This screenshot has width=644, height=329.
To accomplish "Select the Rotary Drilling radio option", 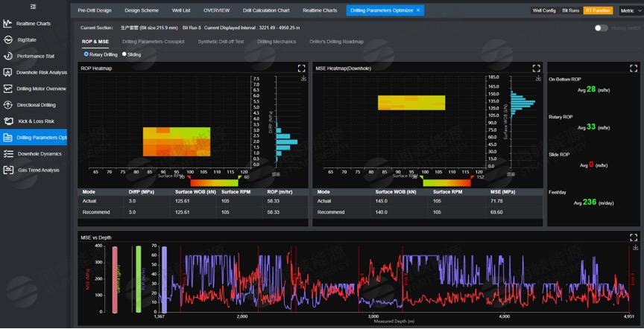I will pyautogui.click(x=86, y=54).
